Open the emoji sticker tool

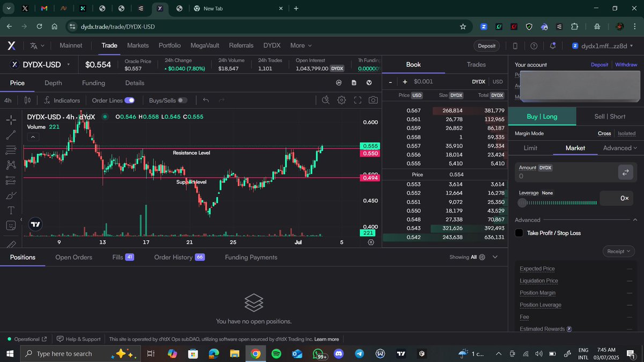(x=11, y=226)
